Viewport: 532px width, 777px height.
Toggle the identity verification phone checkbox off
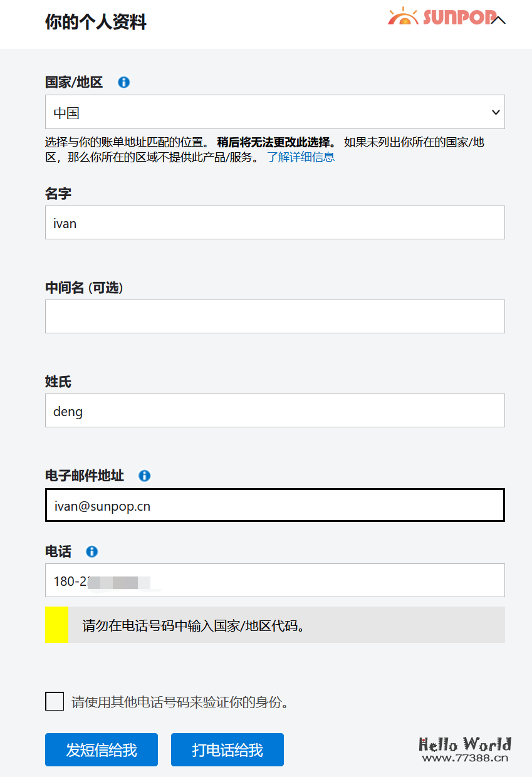coord(55,702)
